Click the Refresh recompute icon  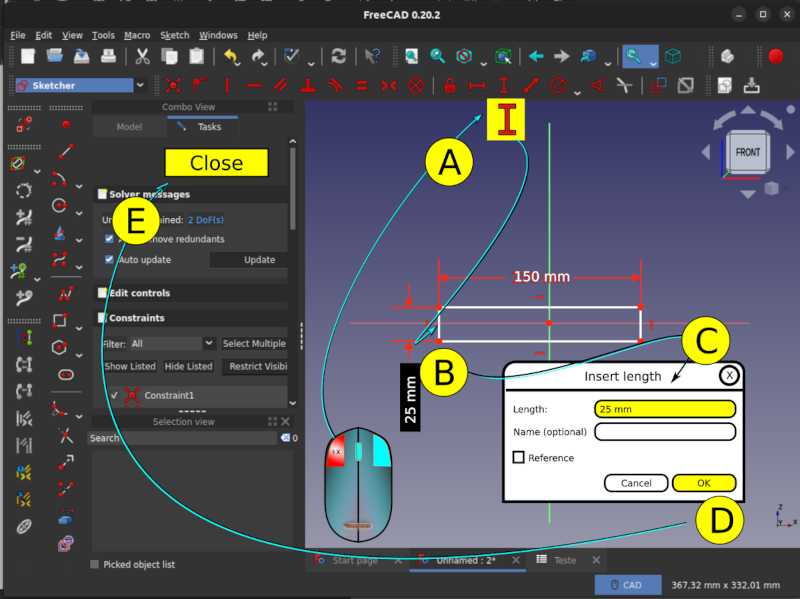pyautogui.click(x=338, y=56)
